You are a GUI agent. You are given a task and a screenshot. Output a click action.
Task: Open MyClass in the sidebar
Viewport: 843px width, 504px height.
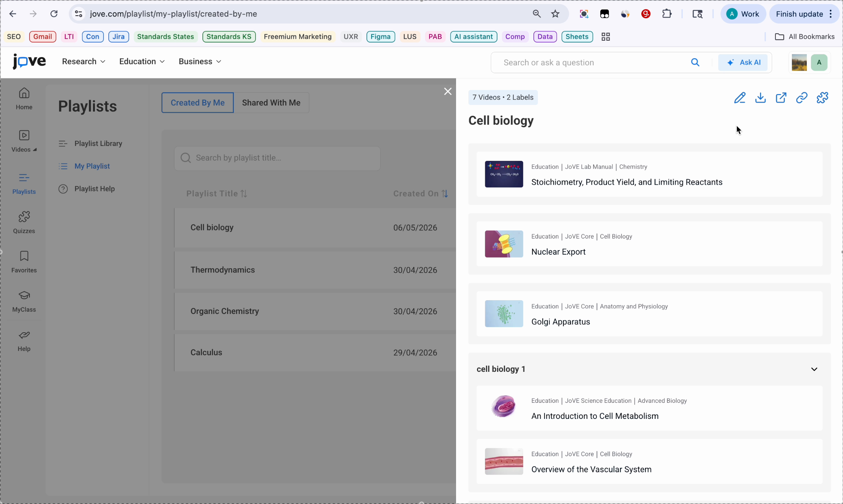(x=24, y=302)
